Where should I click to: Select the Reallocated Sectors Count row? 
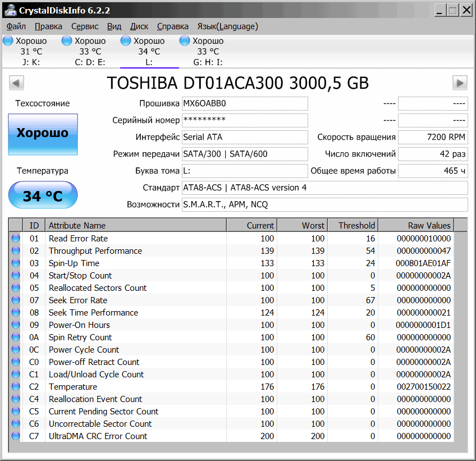click(98, 288)
